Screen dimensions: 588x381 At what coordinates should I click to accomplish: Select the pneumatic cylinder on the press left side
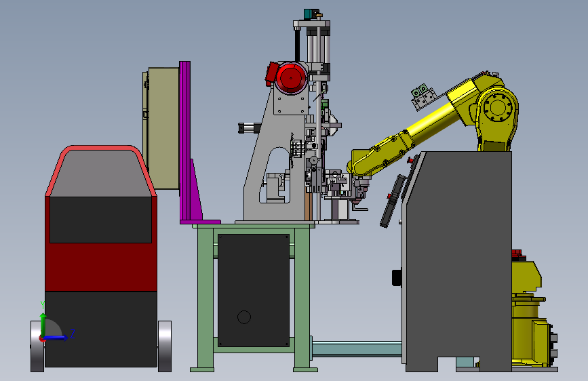[250, 128]
